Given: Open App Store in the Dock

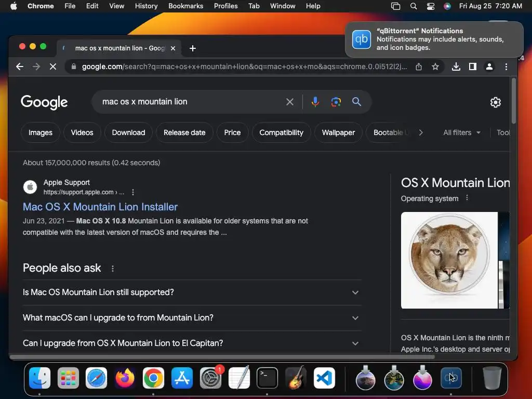Looking at the screenshot, I should click(x=182, y=378).
